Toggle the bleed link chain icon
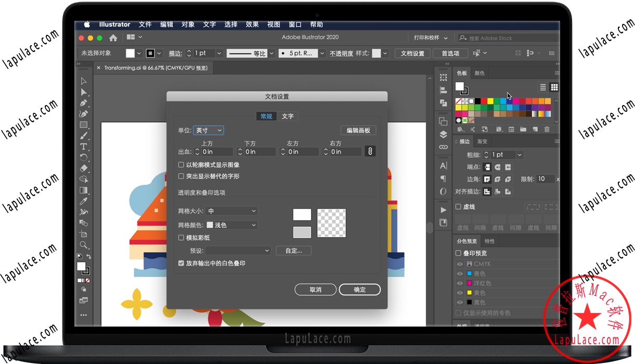Viewport: 635px width, 364px height. point(370,151)
